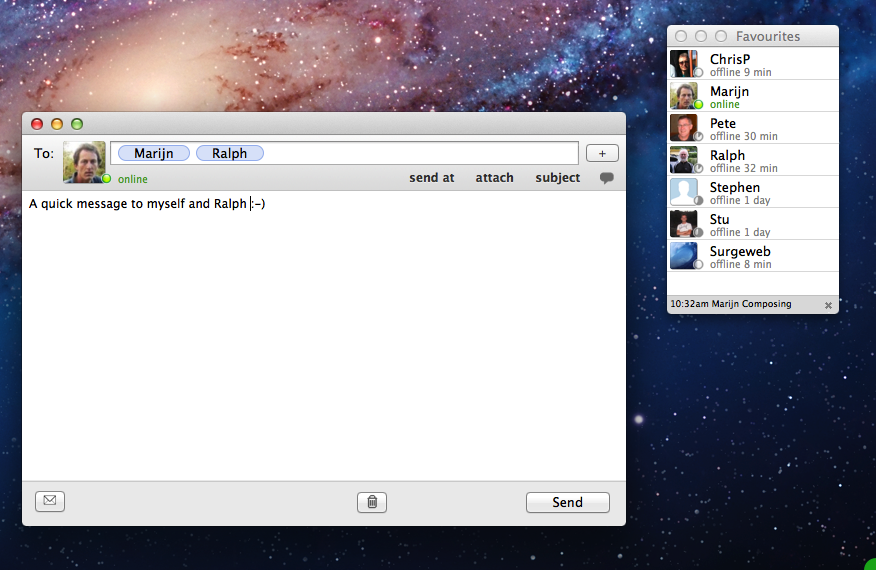
Task: Click the speech bubble icon beside subject
Action: point(606,178)
